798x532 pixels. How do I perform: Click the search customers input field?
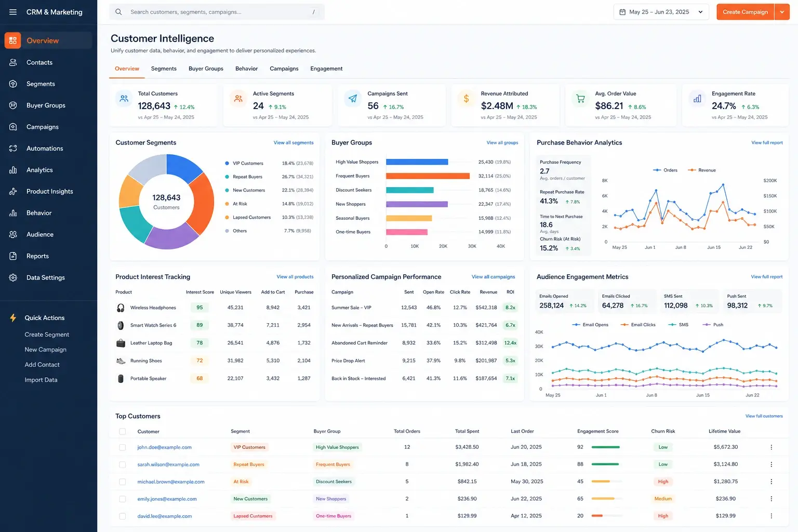pyautogui.click(x=217, y=12)
